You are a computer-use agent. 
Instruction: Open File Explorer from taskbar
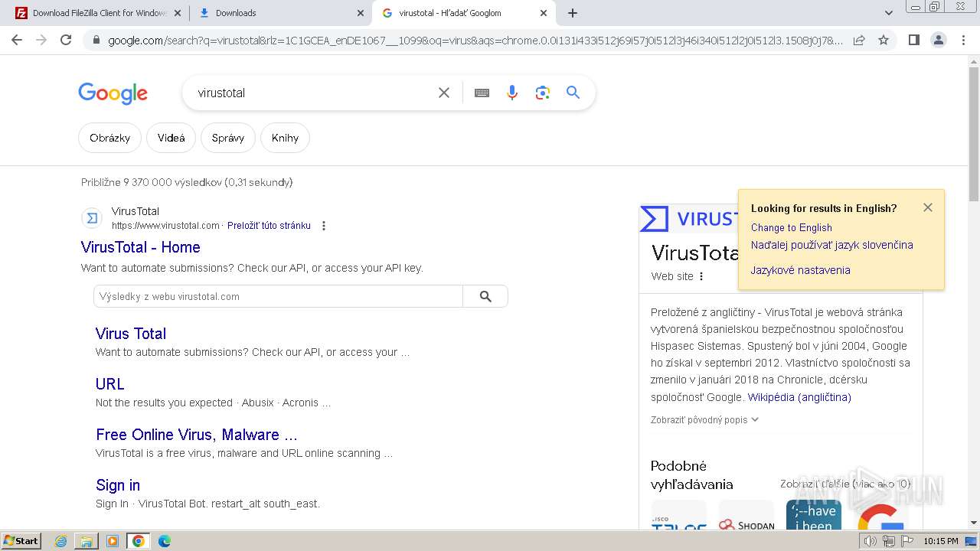[87, 541]
